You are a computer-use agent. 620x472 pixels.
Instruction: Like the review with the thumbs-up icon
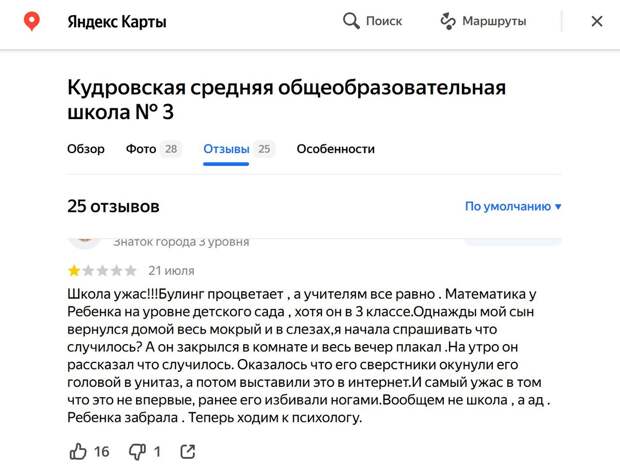point(79,451)
